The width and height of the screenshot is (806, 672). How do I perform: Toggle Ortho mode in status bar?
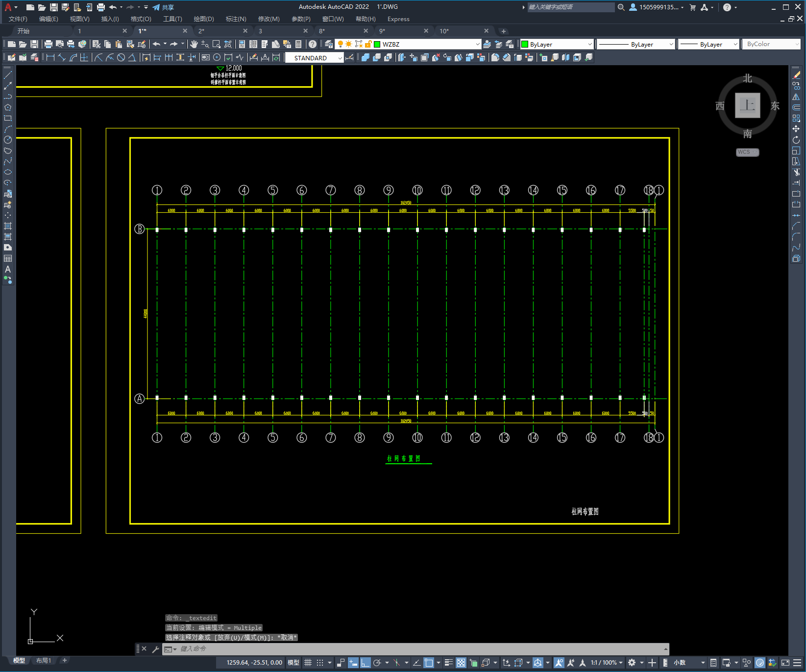tap(366, 663)
